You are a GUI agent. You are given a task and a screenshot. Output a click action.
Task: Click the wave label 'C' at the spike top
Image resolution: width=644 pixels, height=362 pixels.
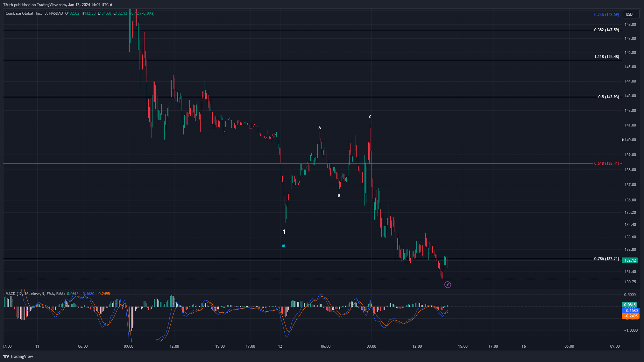click(x=370, y=117)
